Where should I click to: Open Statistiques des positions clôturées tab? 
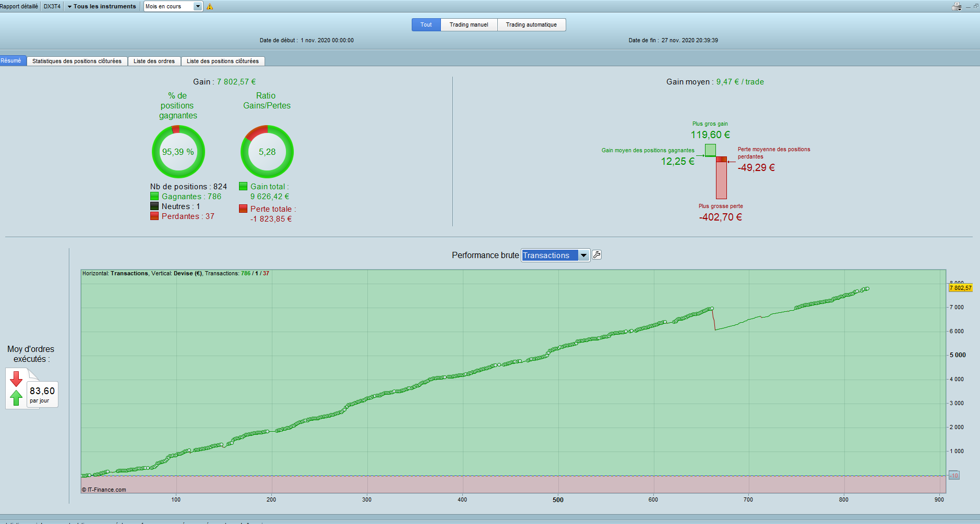click(77, 61)
